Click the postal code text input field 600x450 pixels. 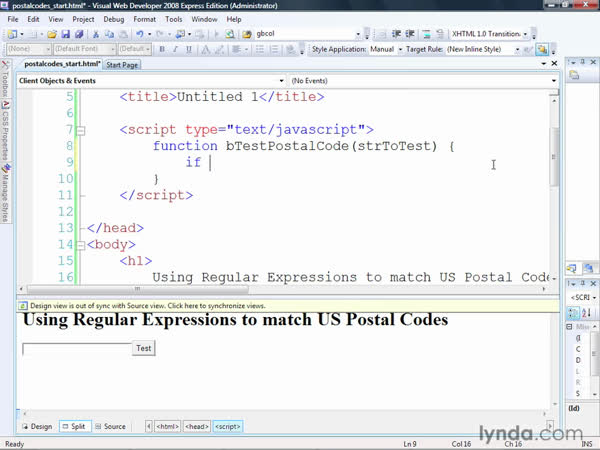[x=77, y=348]
